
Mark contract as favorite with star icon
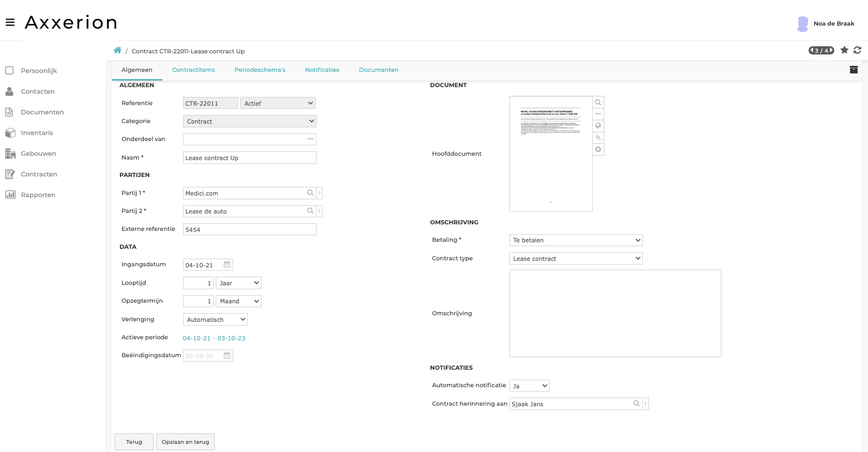[844, 50]
